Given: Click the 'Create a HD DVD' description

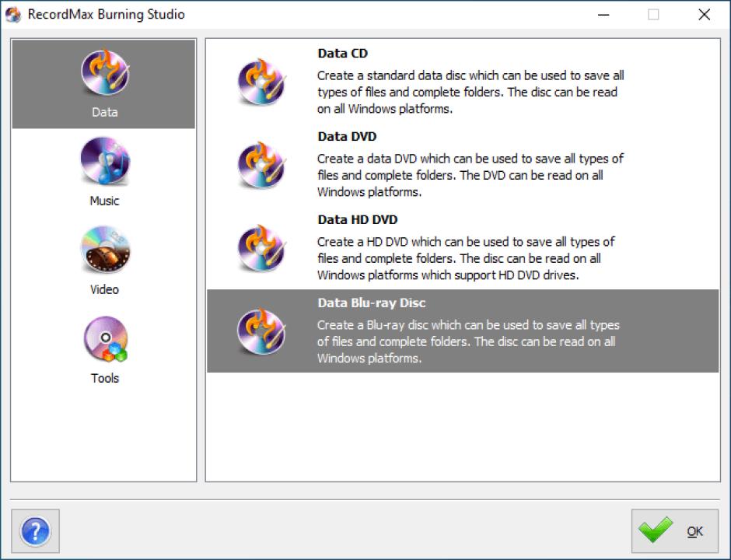Looking at the screenshot, I should 466,258.
